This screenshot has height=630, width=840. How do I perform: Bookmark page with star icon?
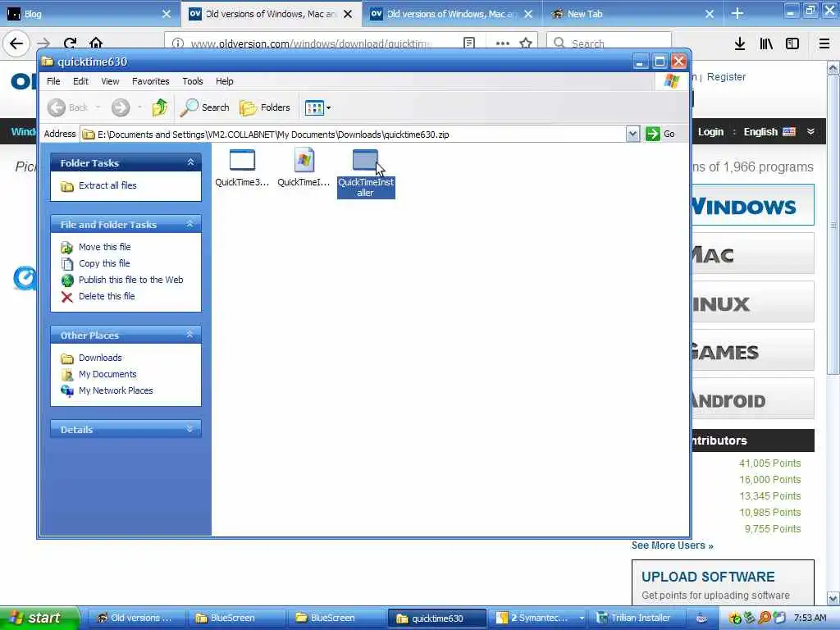526,43
